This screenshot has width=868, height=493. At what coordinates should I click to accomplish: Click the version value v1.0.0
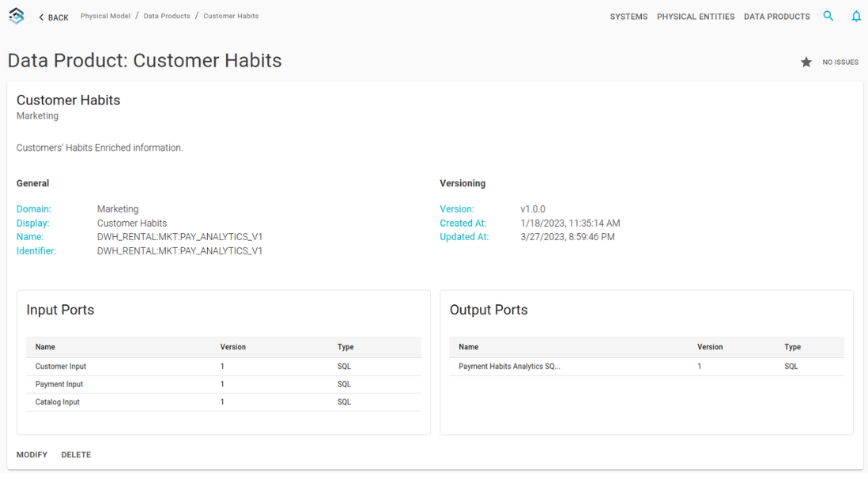tap(533, 209)
